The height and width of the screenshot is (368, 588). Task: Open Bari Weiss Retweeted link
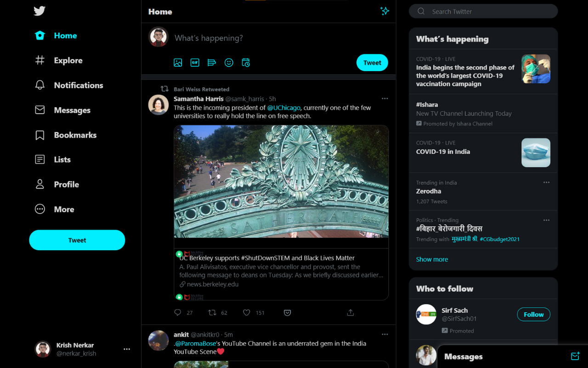(x=201, y=89)
